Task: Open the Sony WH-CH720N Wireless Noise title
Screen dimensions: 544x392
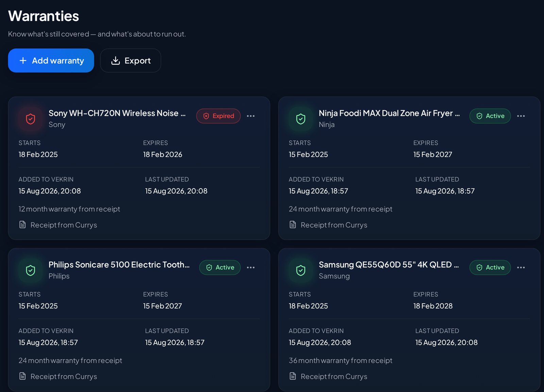Action: [117, 113]
